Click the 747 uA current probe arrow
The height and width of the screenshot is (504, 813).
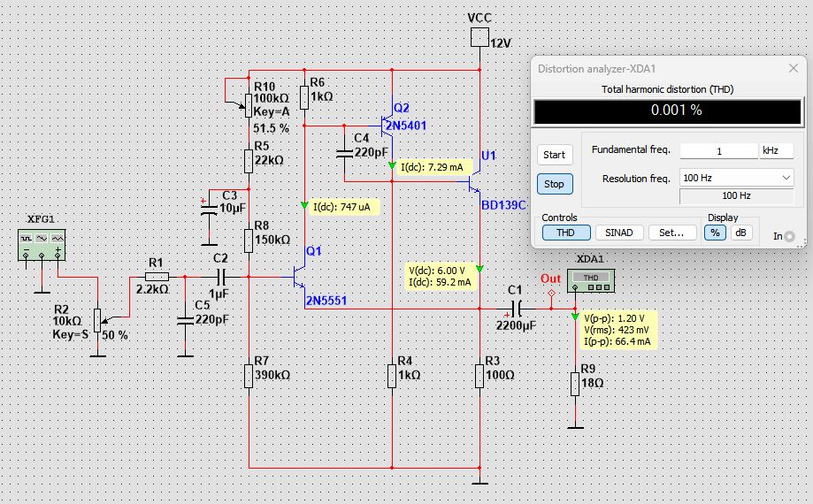click(x=304, y=206)
